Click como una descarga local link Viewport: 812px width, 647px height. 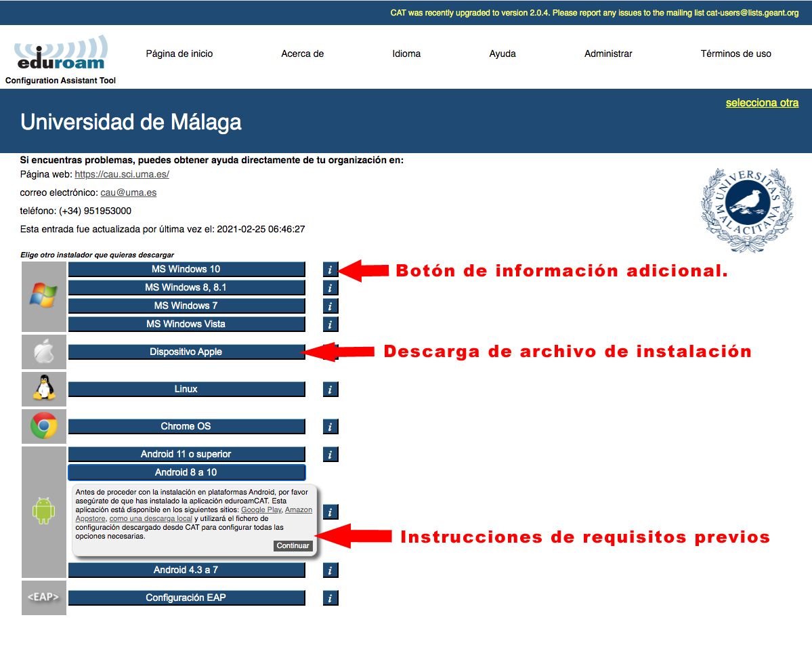[151, 518]
